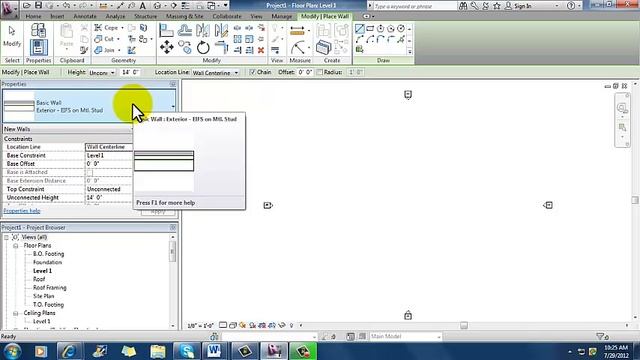Click the Unconnected Height value field
The height and width of the screenshot is (360, 640).
[109, 198]
